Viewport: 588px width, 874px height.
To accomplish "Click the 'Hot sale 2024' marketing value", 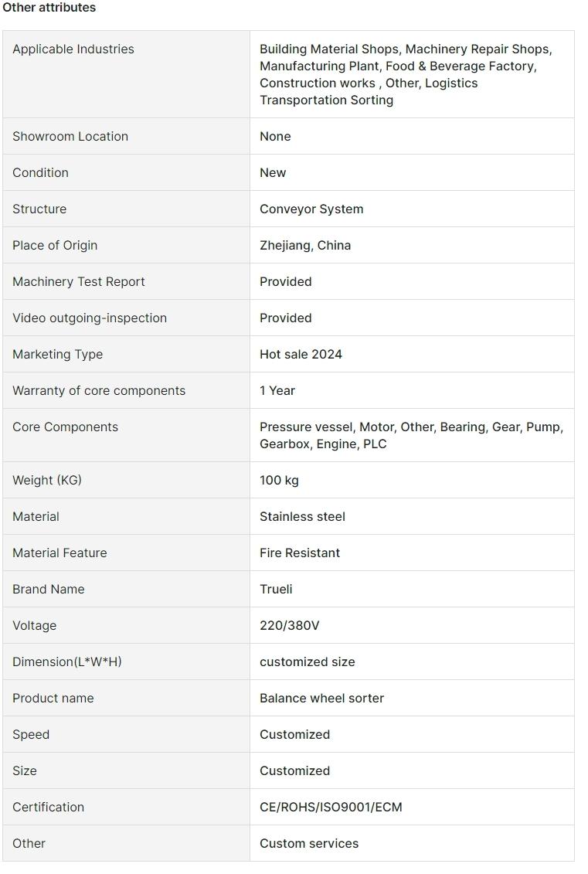I will pos(301,355).
